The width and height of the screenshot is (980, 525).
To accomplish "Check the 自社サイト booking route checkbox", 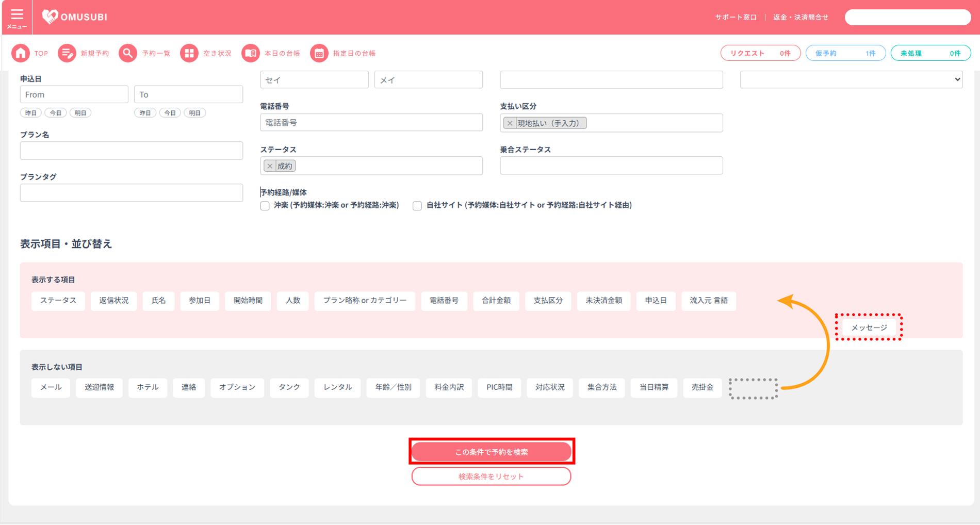I will (x=417, y=206).
